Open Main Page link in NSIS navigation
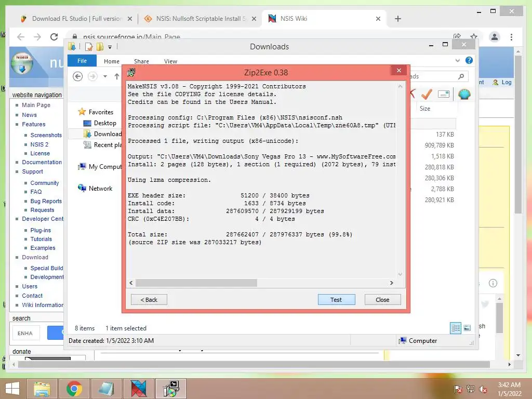532x399 pixels. (36, 105)
